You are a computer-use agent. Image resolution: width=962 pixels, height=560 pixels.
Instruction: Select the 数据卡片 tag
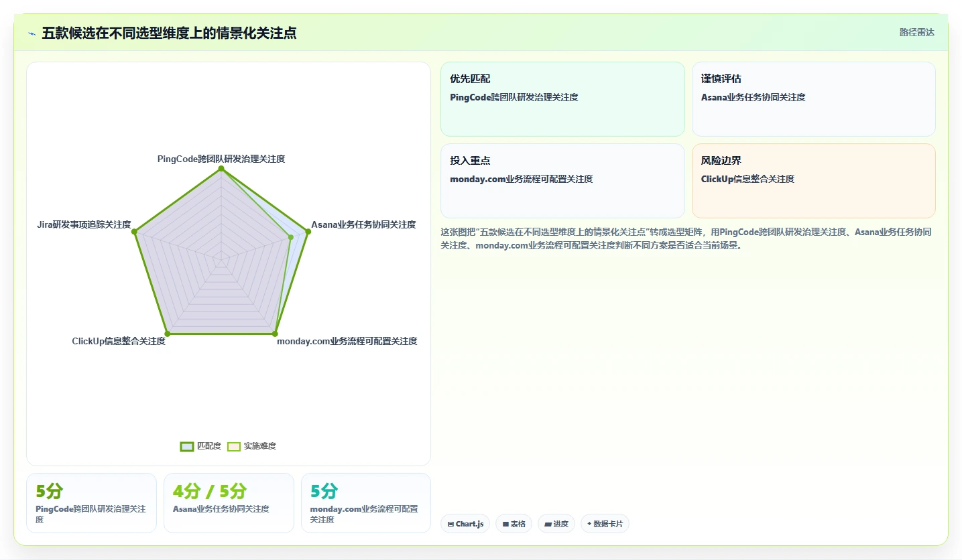coord(605,524)
